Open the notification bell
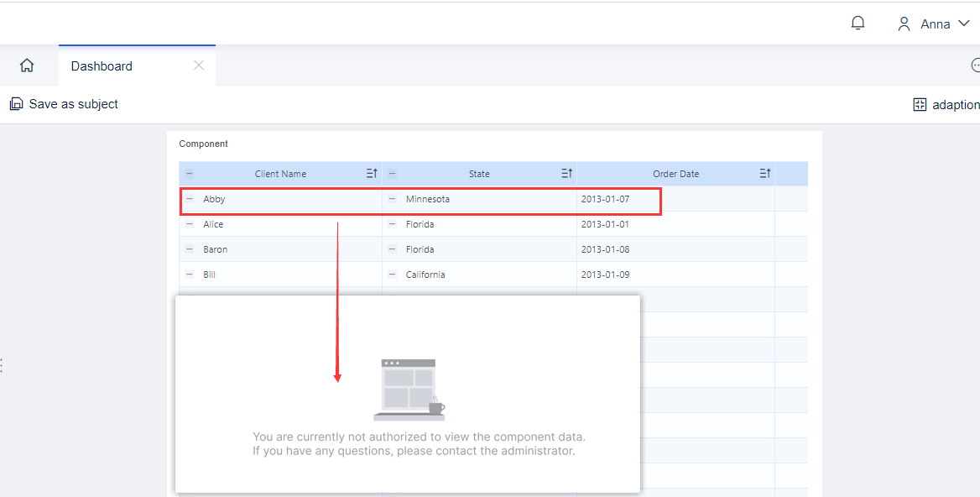 (857, 23)
